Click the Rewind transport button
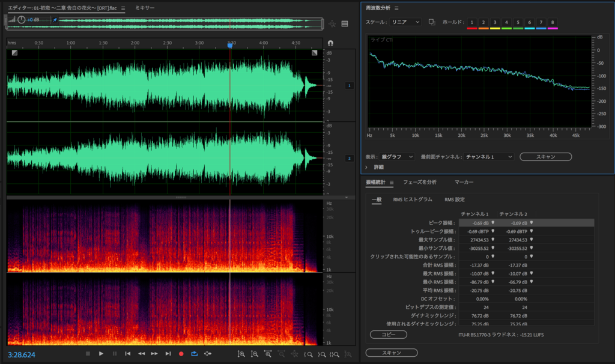The height and width of the screenshot is (364, 615). tap(141, 354)
